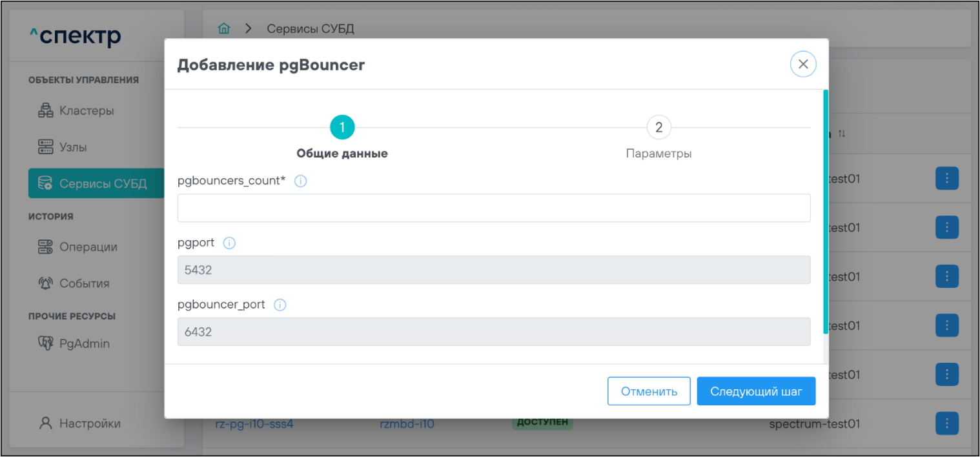Focus the pgbouncers_count input field
The image size is (980, 457).
click(x=494, y=208)
